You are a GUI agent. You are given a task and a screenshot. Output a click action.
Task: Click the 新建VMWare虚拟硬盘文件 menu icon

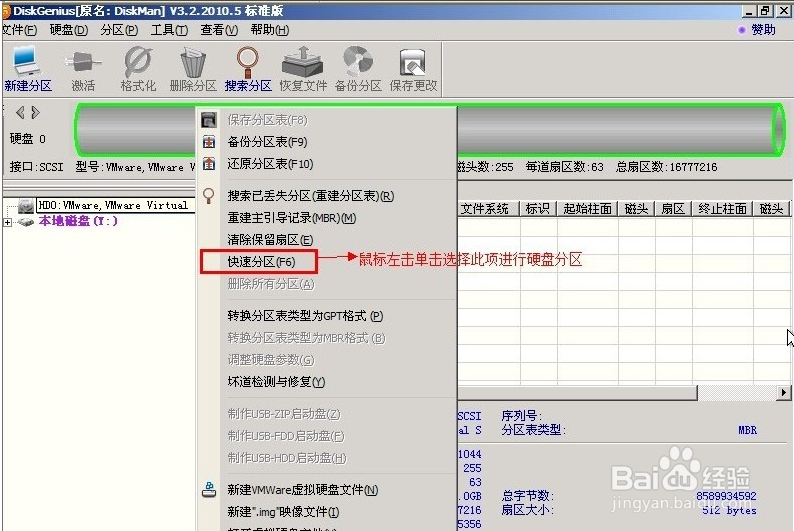[x=209, y=489]
